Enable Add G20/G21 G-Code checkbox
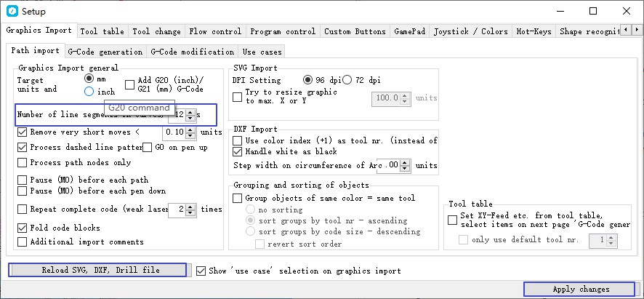 (131, 84)
